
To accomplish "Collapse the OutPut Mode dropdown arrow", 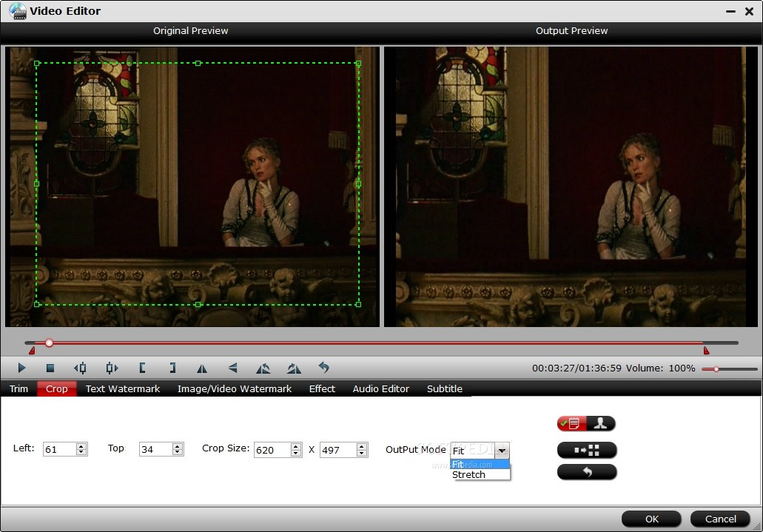I will click(x=502, y=451).
